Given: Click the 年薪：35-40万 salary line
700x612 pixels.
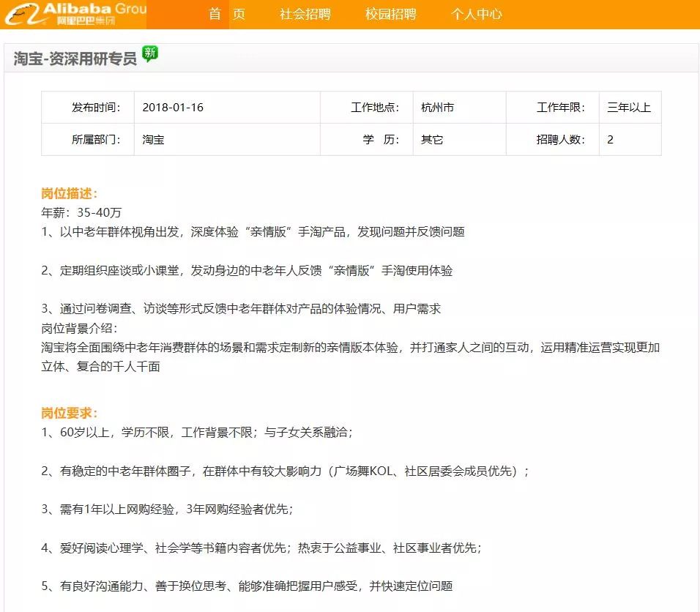Looking at the screenshot, I should (x=81, y=212).
